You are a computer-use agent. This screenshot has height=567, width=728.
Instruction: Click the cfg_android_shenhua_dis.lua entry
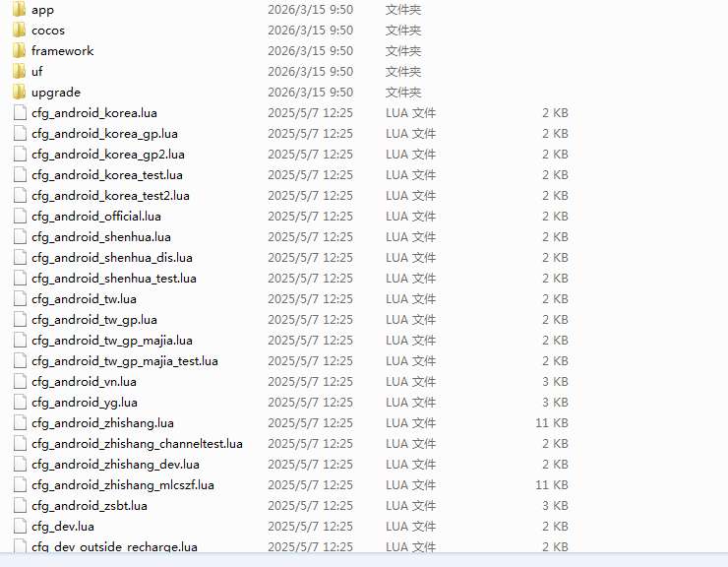(x=111, y=257)
